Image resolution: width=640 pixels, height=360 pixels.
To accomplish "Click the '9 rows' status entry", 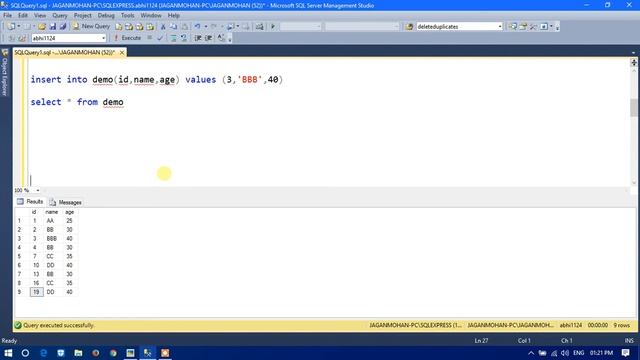I will point(622,325).
